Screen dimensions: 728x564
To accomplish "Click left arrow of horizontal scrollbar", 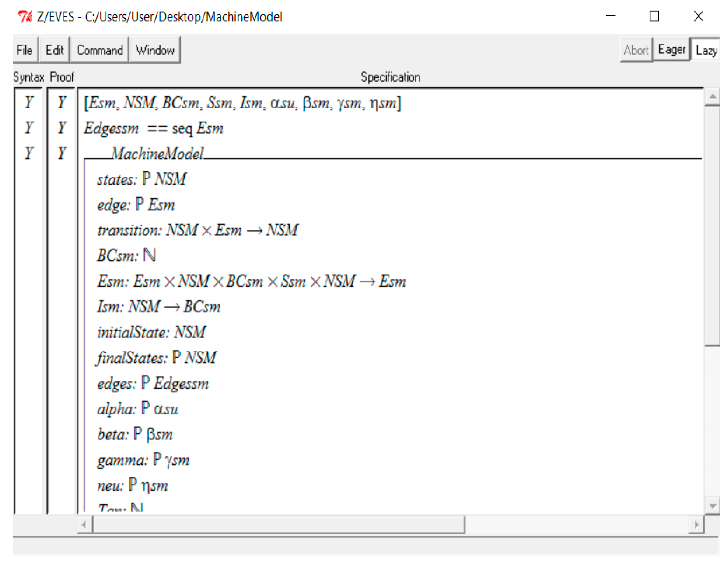I will click(x=84, y=525).
